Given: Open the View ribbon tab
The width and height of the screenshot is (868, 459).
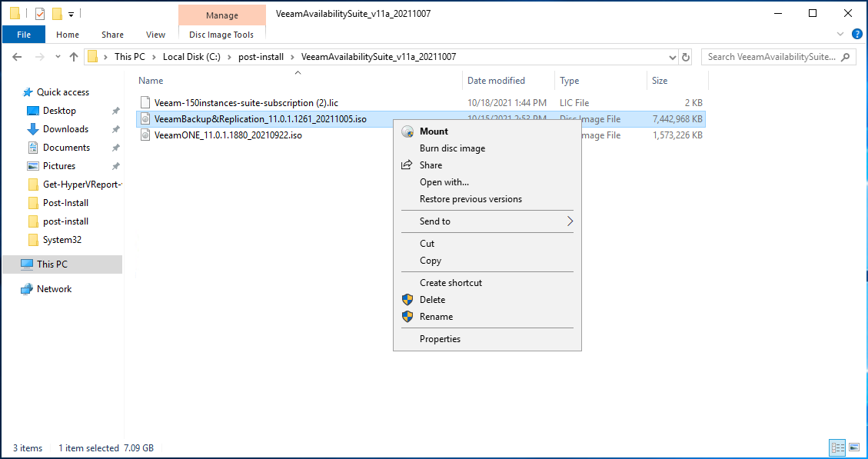Looking at the screenshot, I should pyautogui.click(x=155, y=35).
